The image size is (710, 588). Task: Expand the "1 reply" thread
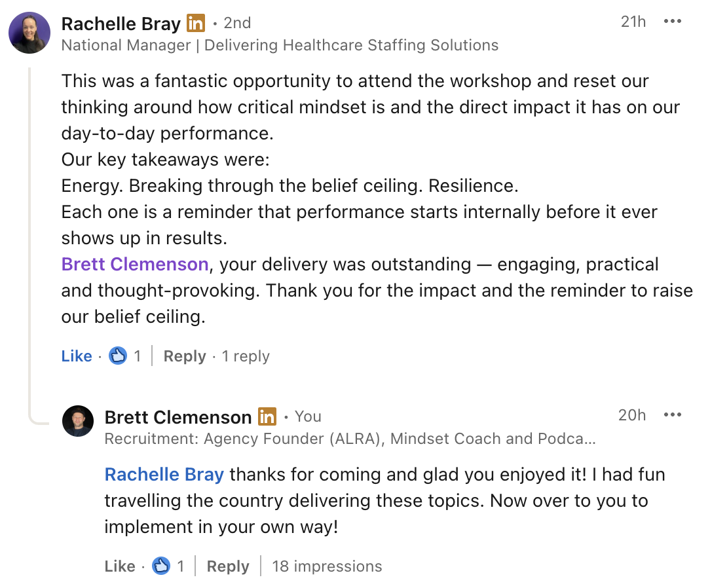pos(246,356)
